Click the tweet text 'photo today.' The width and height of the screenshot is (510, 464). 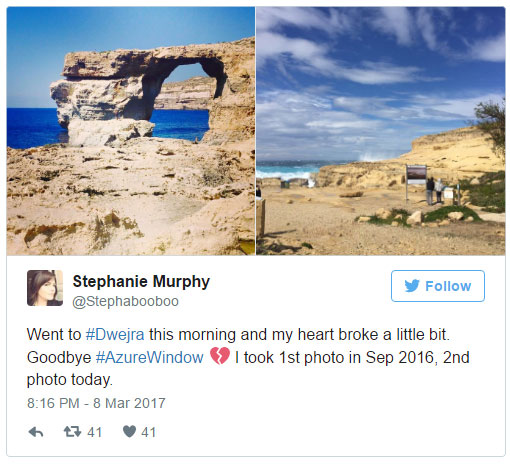[x=70, y=380]
